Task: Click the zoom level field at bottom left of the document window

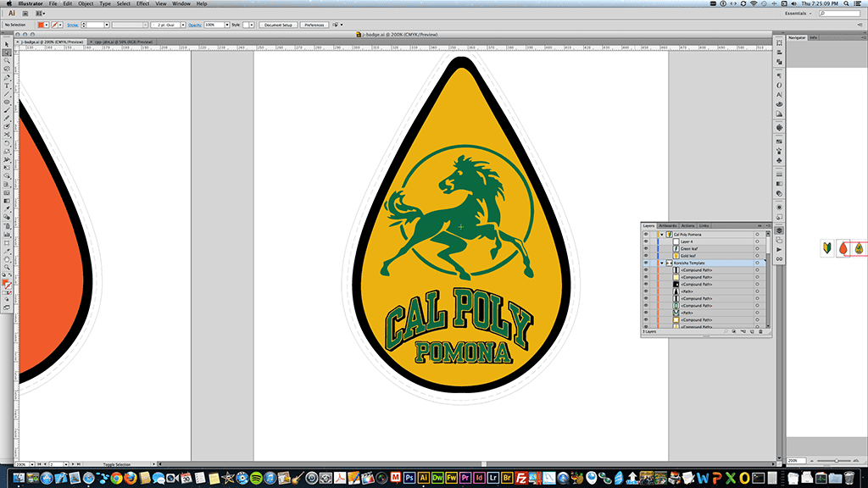Action: [22, 464]
